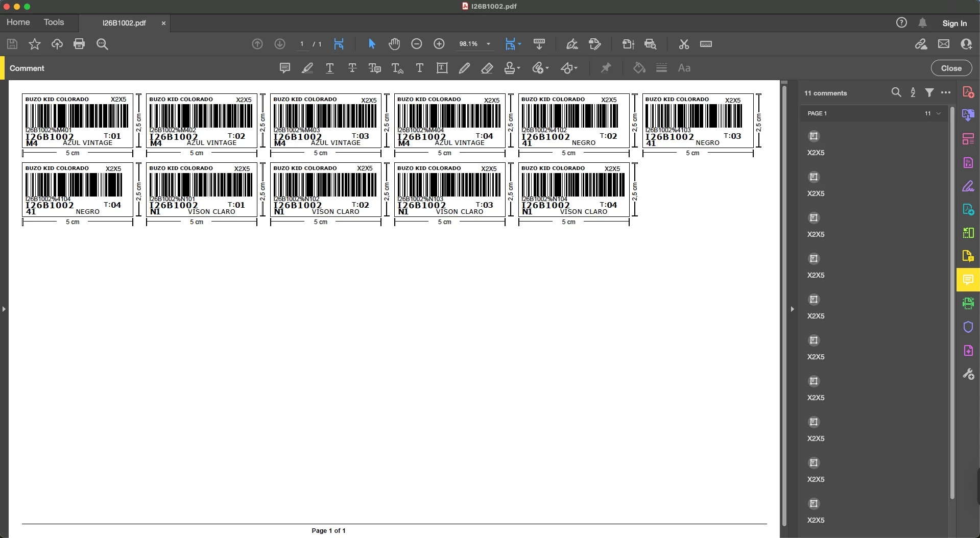Screen dimensions: 980x538
Task: Filter comments with funnel icon
Action: click(x=929, y=92)
